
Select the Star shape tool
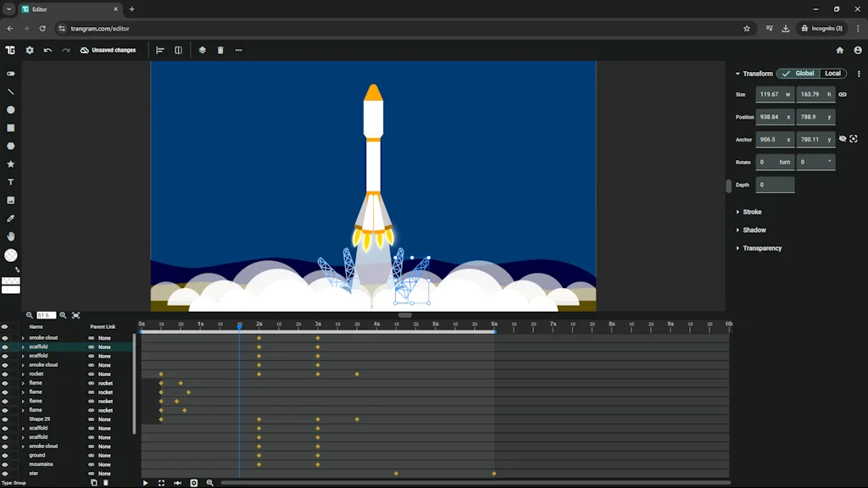pos(10,164)
